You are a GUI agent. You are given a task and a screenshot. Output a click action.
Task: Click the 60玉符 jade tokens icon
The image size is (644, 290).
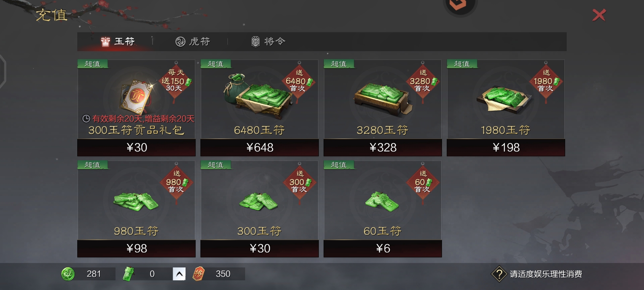382,201
